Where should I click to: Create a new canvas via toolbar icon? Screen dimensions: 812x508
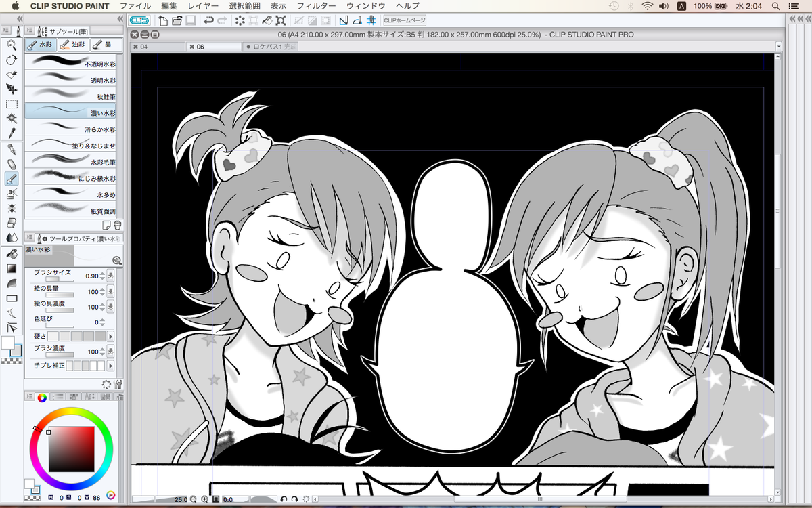click(163, 20)
